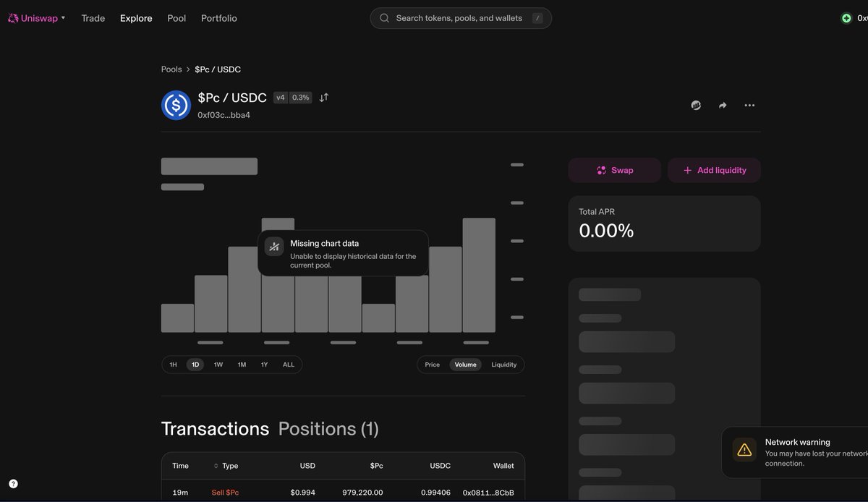Image resolution: width=868 pixels, height=502 pixels.
Task: Open the more options ellipsis menu
Action: point(749,106)
